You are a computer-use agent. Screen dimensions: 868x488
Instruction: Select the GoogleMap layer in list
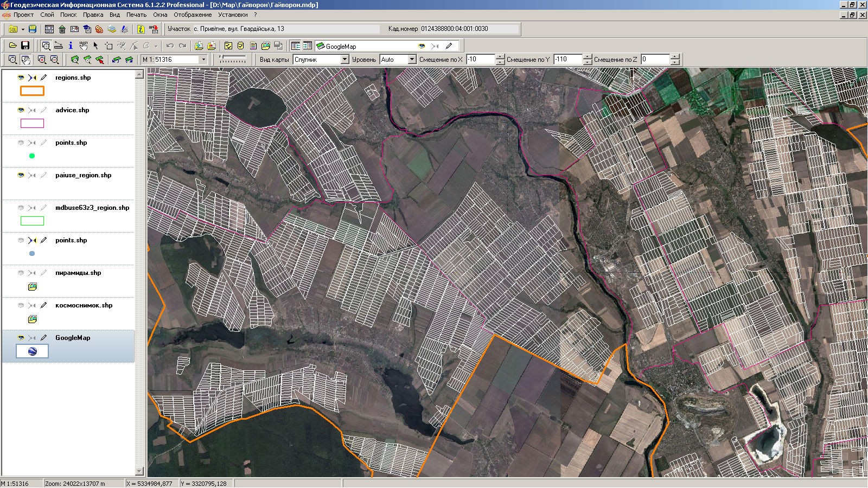point(73,338)
